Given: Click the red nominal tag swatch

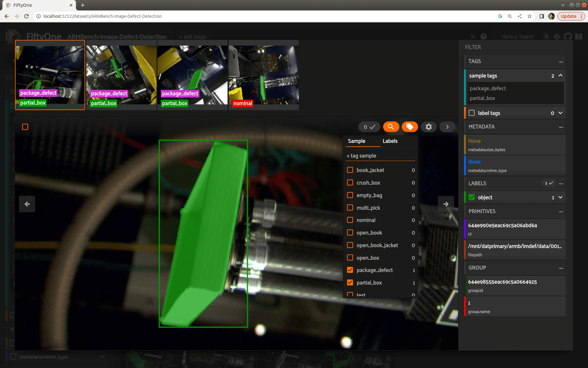Looking at the screenshot, I should click(x=243, y=103).
